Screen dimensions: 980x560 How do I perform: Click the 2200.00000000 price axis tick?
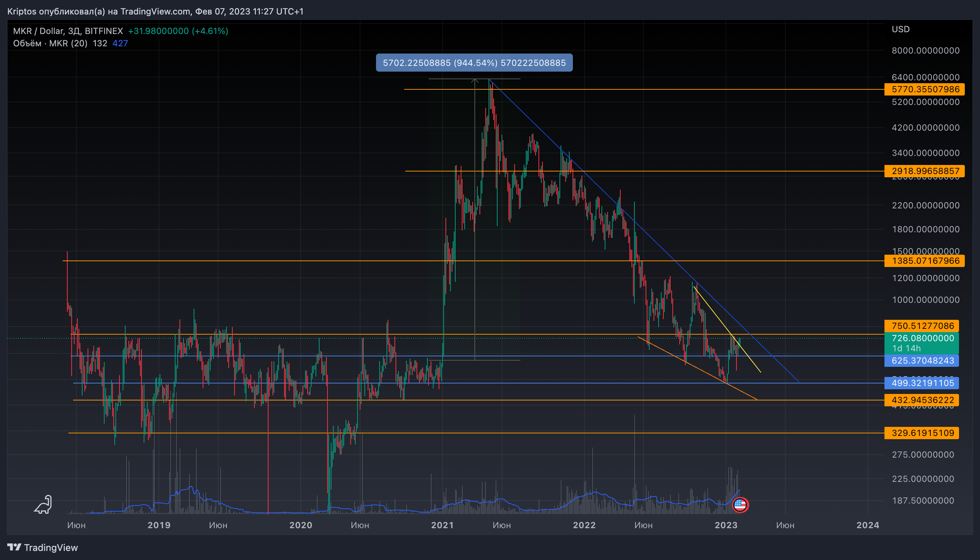925,205
